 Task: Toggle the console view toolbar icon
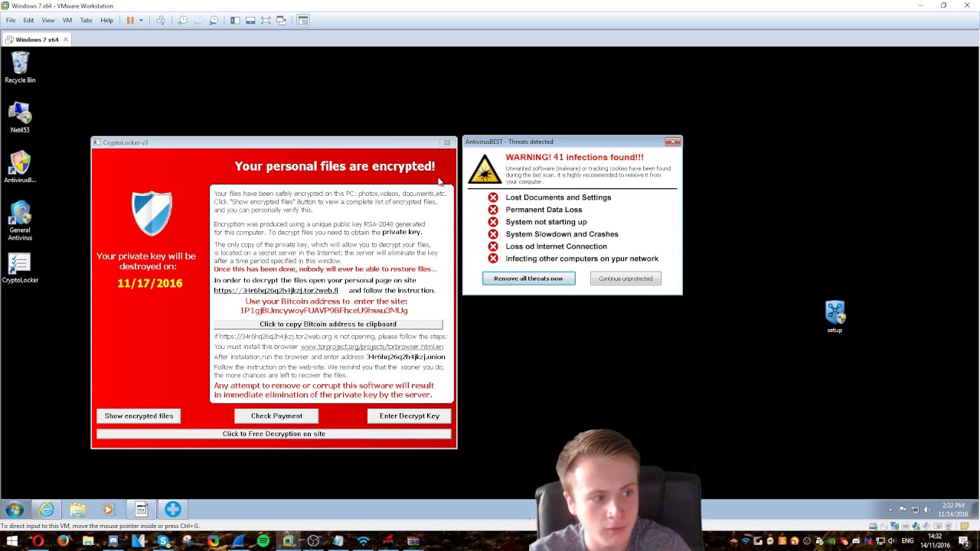(x=303, y=21)
